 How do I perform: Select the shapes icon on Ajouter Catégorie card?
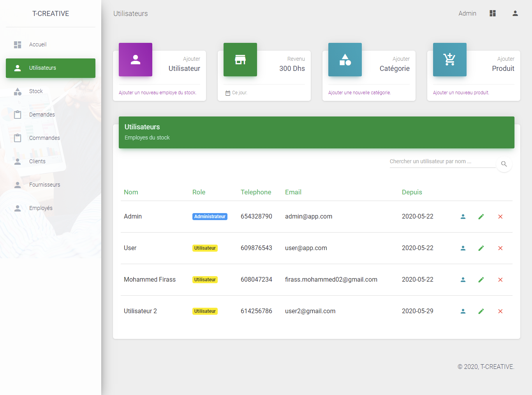coord(345,60)
